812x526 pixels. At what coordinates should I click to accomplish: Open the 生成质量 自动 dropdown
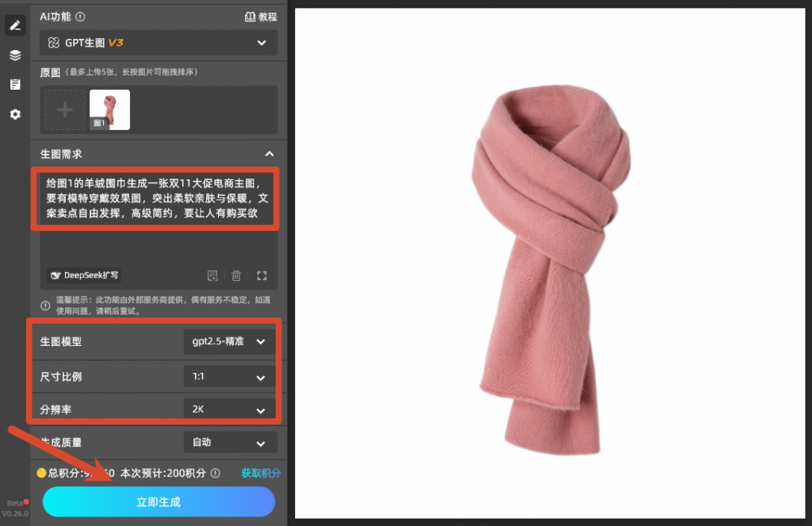231,443
